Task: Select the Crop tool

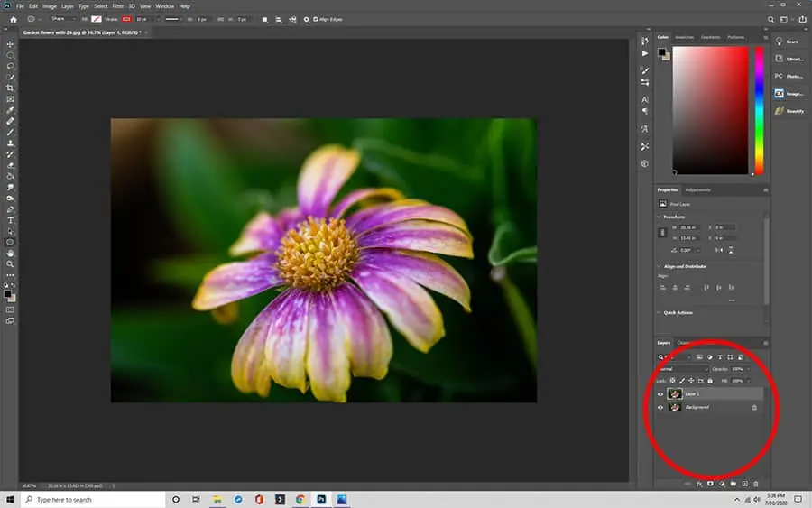Action: click(x=10, y=88)
